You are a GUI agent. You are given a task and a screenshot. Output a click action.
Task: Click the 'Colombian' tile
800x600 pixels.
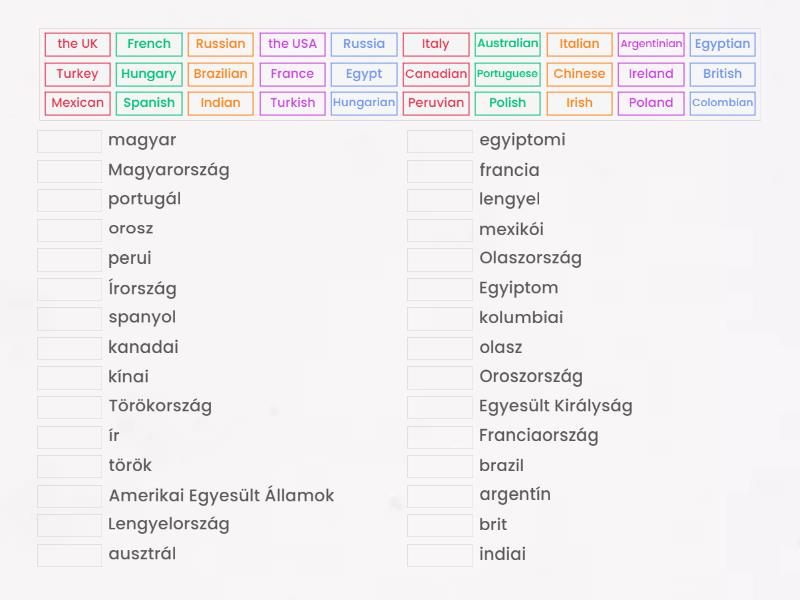coord(722,103)
